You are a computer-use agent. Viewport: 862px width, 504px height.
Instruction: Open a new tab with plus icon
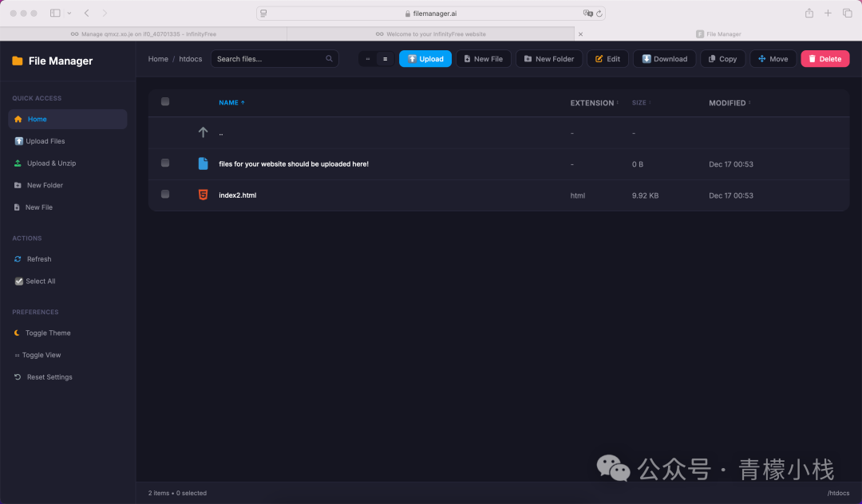(x=828, y=14)
